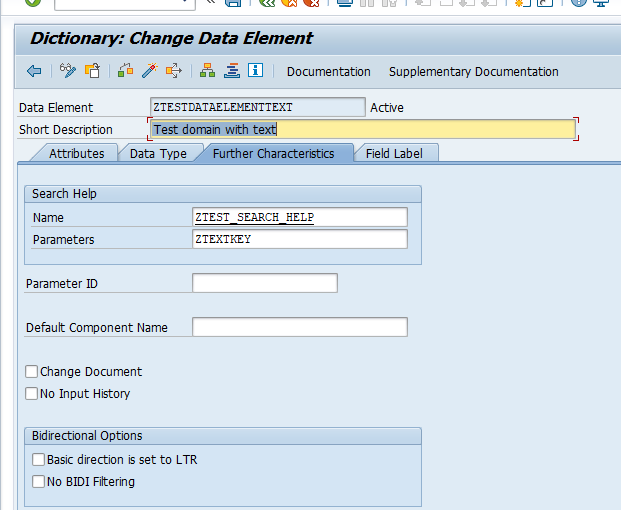The width and height of the screenshot is (621, 510).
Task: Toggle the No BIDI Filtering checkbox
Action: click(38, 481)
